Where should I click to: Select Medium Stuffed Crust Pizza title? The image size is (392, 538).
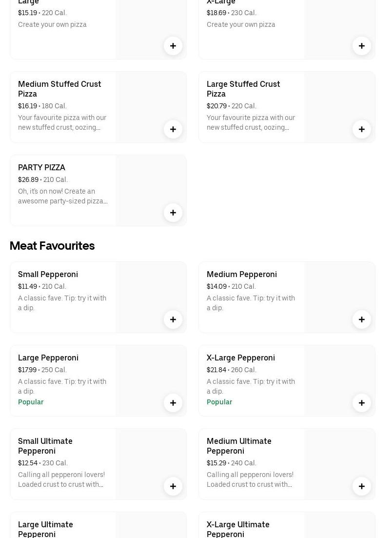click(x=59, y=89)
